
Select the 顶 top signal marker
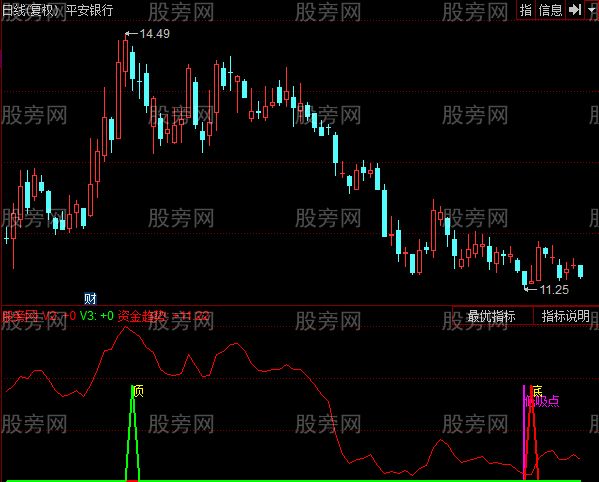coord(139,391)
